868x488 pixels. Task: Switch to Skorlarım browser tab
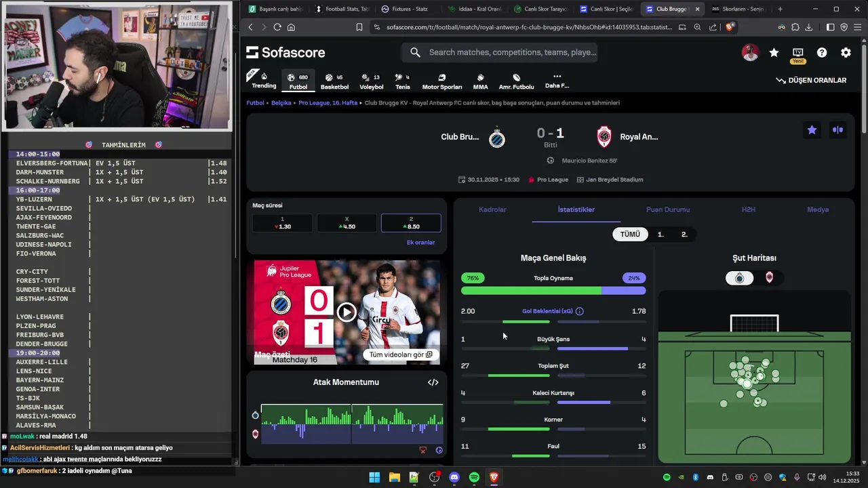coord(737,9)
